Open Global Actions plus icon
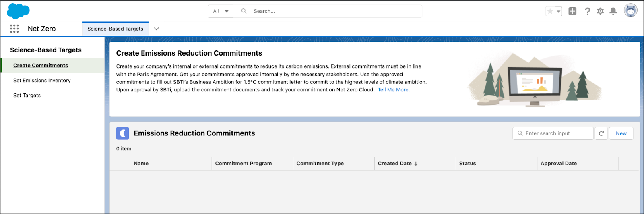 tap(572, 11)
